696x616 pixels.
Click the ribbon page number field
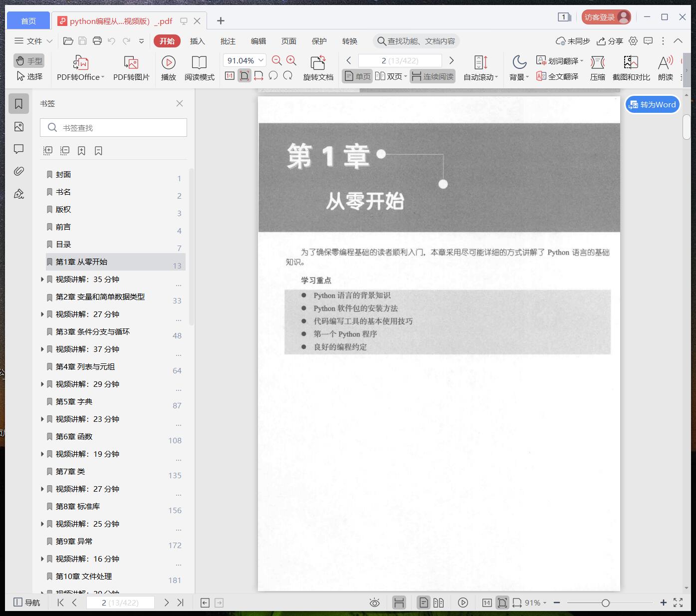(400, 60)
